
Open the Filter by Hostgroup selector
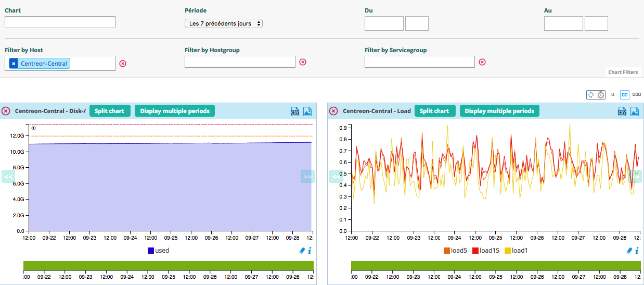coord(240,62)
